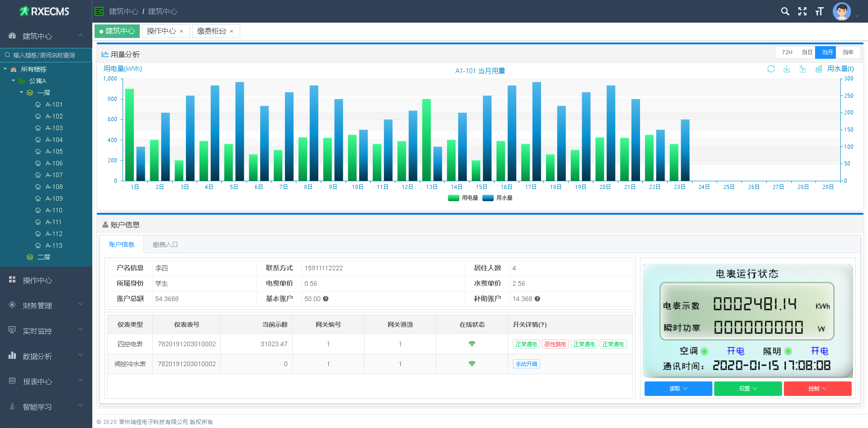Switch to the 缴费入口 tab
868x428 pixels.
[165, 245]
